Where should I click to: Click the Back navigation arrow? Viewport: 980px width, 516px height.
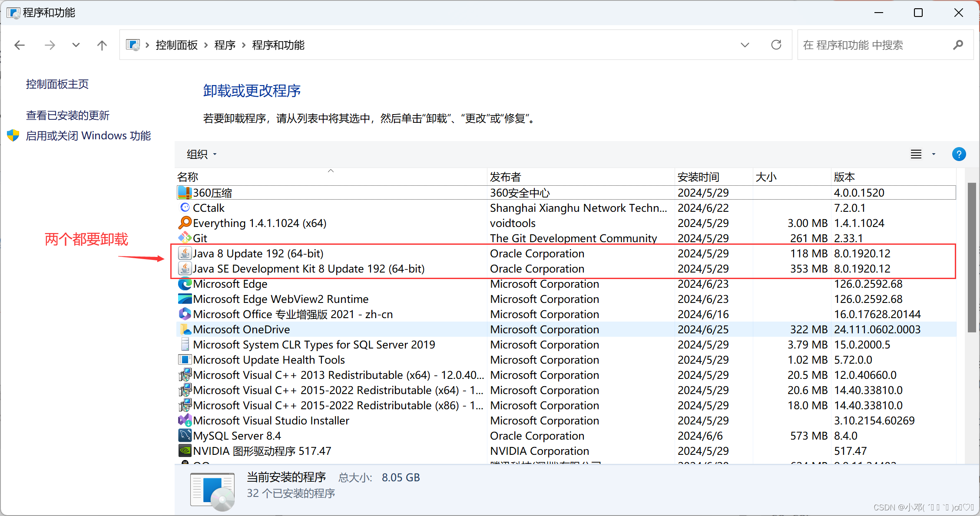[x=20, y=45]
